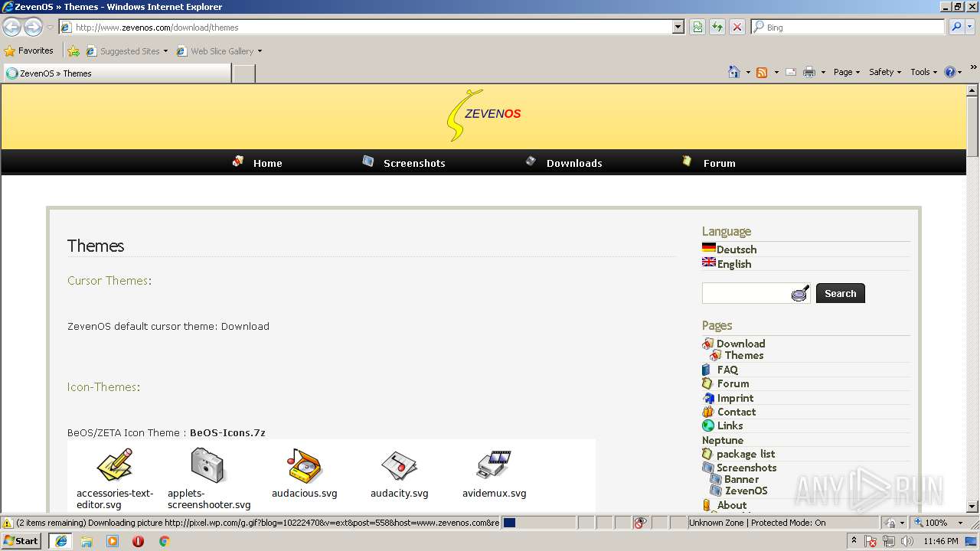
Task: Click the Bing search magnifier button
Action: (x=955, y=27)
